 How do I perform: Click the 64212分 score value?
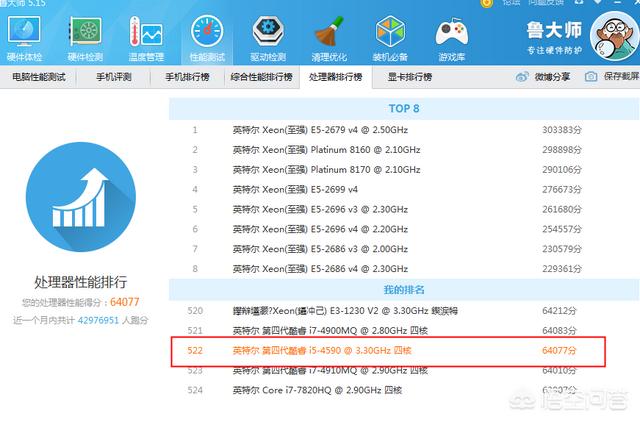click(x=559, y=311)
